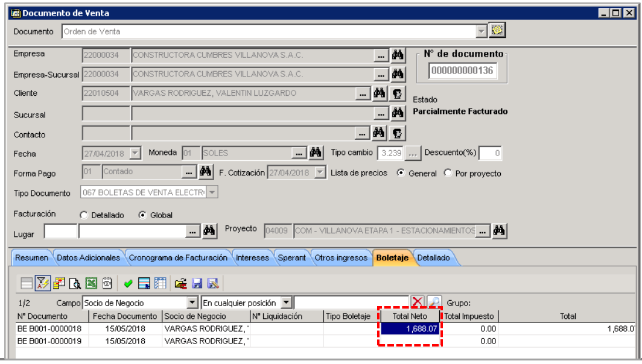The image size is (642, 364).
Task: Expand the Tipo Documento dropdown
Action: click(212, 192)
